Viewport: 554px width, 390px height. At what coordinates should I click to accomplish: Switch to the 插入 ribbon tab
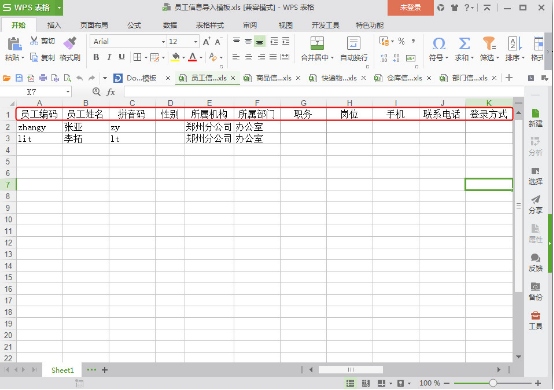tap(54, 25)
